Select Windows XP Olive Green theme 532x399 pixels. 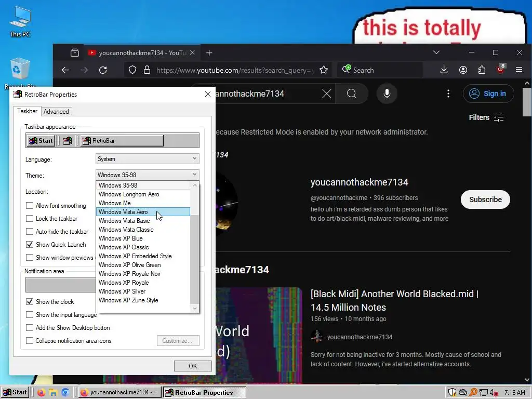[x=143, y=264]
